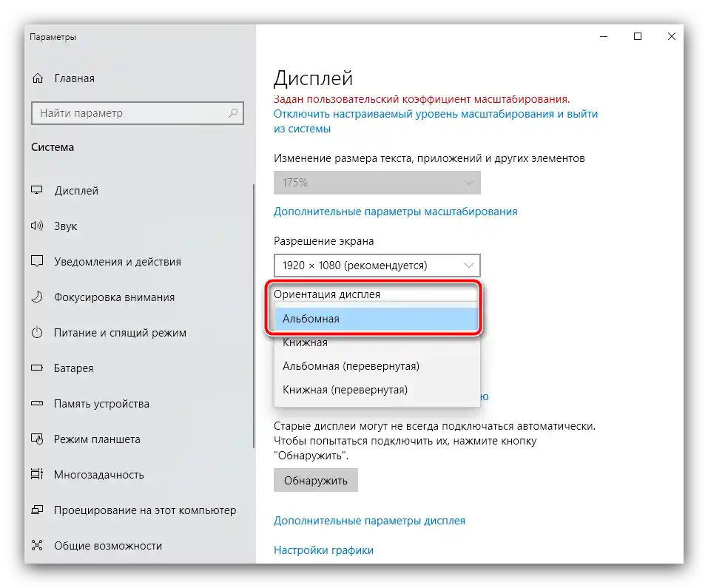Click the Power and sleep icon
708x588 pixels.
click(38, 333)
